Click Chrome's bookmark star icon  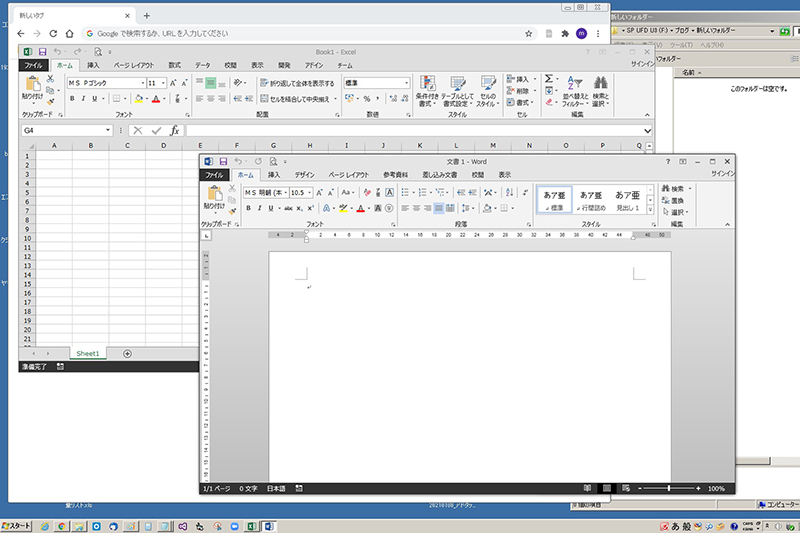(x=529, y=34)
